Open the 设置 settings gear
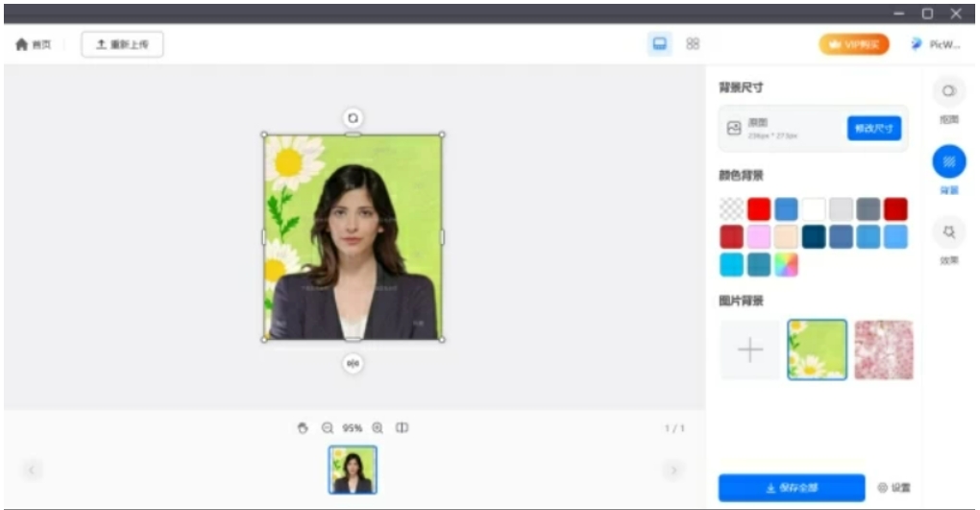The width and height of the screenshot is (980, 510). pyautogui.click(x=894, y=488)
